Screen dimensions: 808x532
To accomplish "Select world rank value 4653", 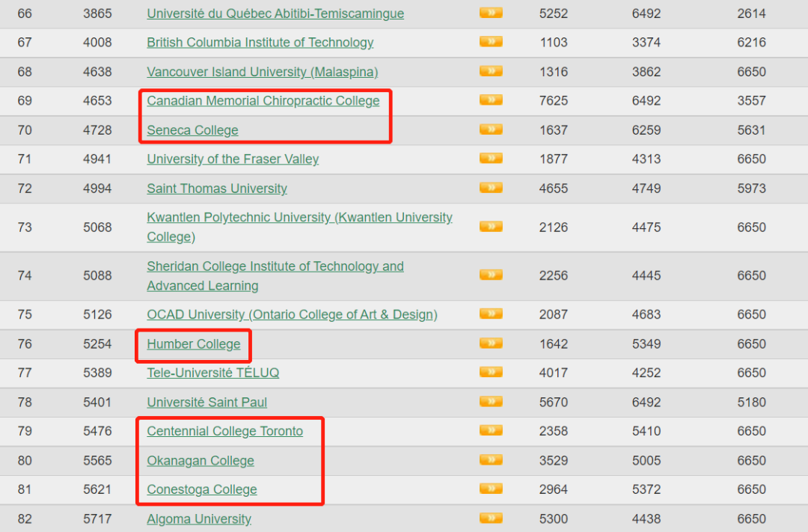I will coord(97,100).
